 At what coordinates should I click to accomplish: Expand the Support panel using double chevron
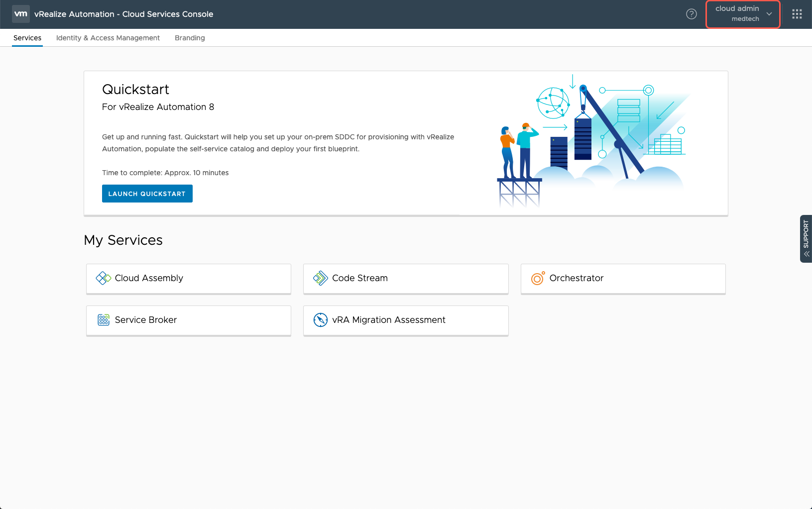click(806, 254)
